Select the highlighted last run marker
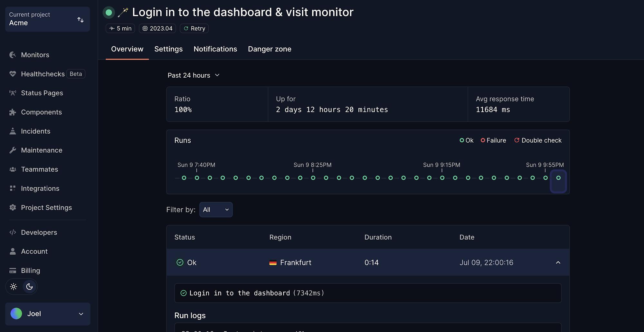 click(558, 178)
